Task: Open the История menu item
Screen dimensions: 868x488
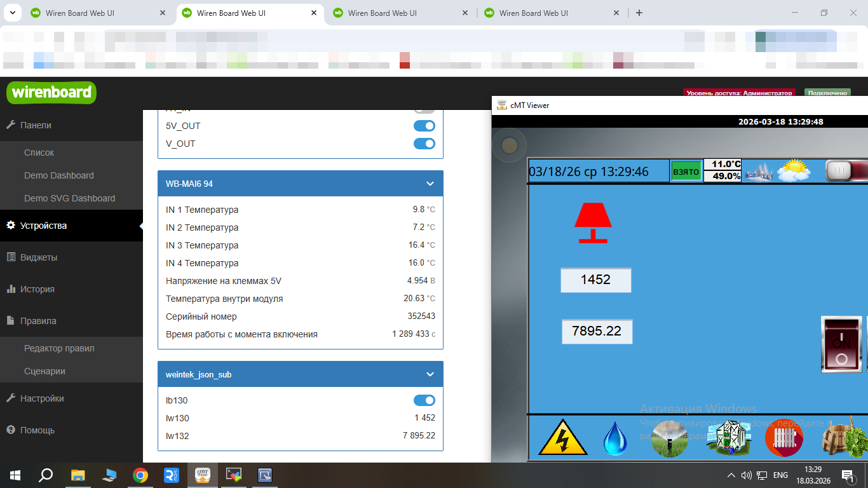Action: (x=37, y=289)
